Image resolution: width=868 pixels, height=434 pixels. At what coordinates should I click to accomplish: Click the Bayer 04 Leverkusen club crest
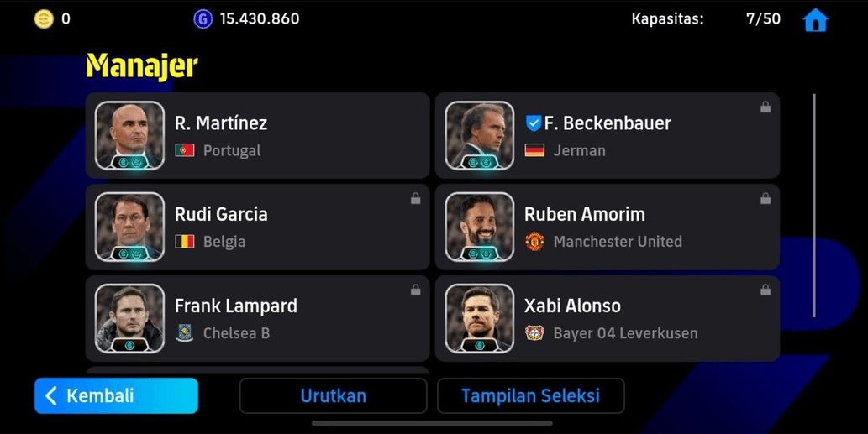click(534, 332)
